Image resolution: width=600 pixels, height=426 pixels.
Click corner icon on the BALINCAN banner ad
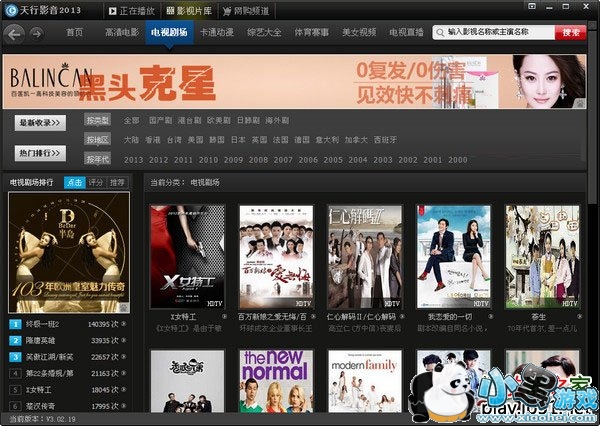coord(581,103)
